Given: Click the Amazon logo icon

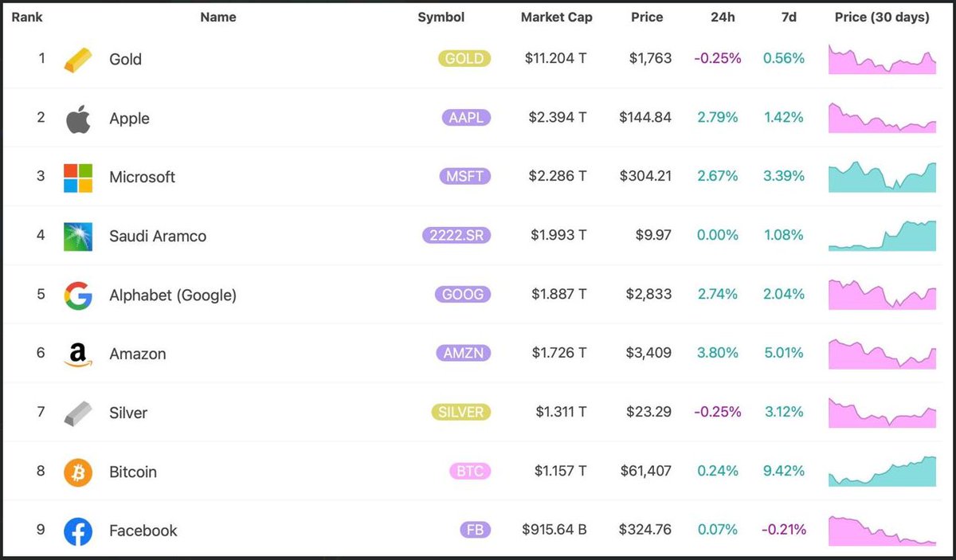Looking at the screenshot, I should (78, 354).
